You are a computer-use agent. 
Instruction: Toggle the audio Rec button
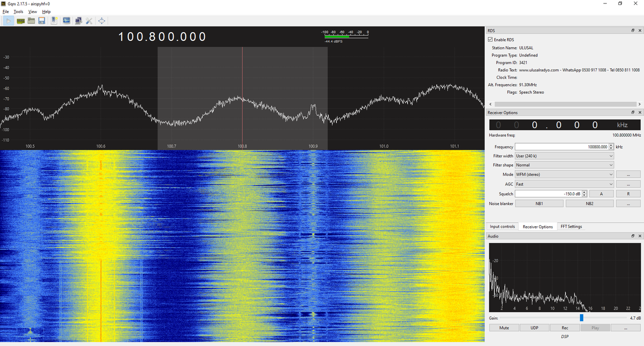tap(565, 328)
